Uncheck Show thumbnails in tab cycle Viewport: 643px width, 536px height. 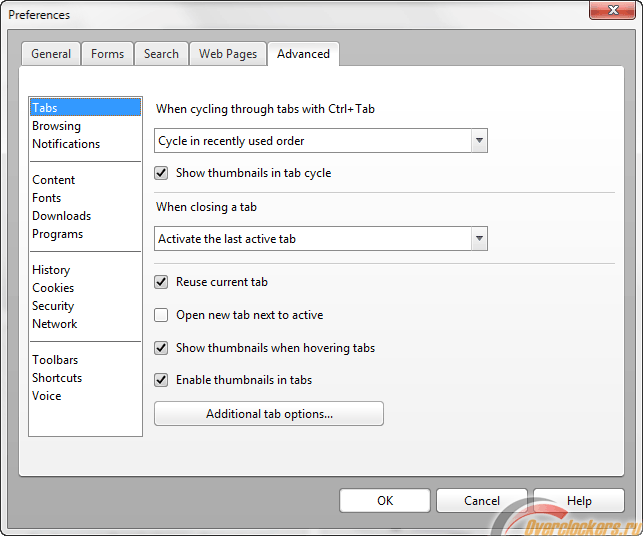coord(161,173)
